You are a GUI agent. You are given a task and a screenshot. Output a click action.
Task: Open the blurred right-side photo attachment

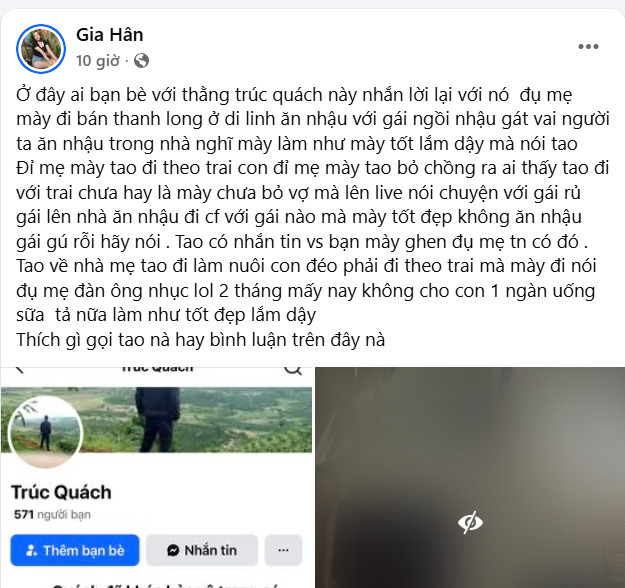pos(470,478)
